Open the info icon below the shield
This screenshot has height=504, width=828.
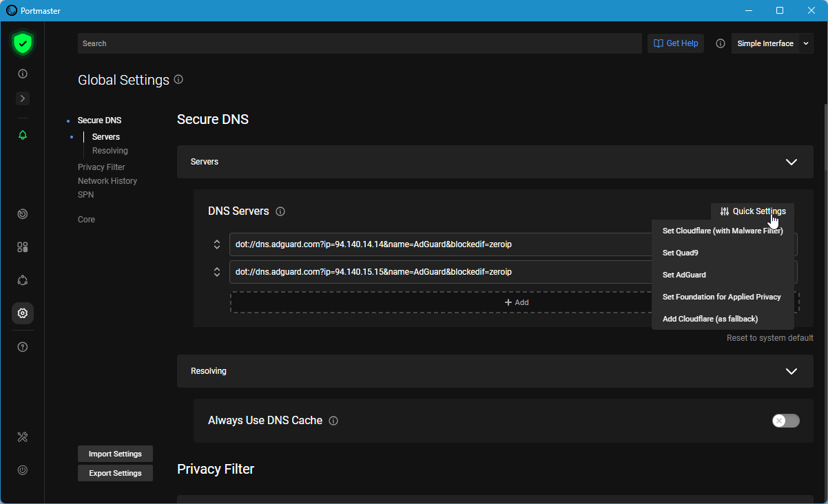[23, 74]
